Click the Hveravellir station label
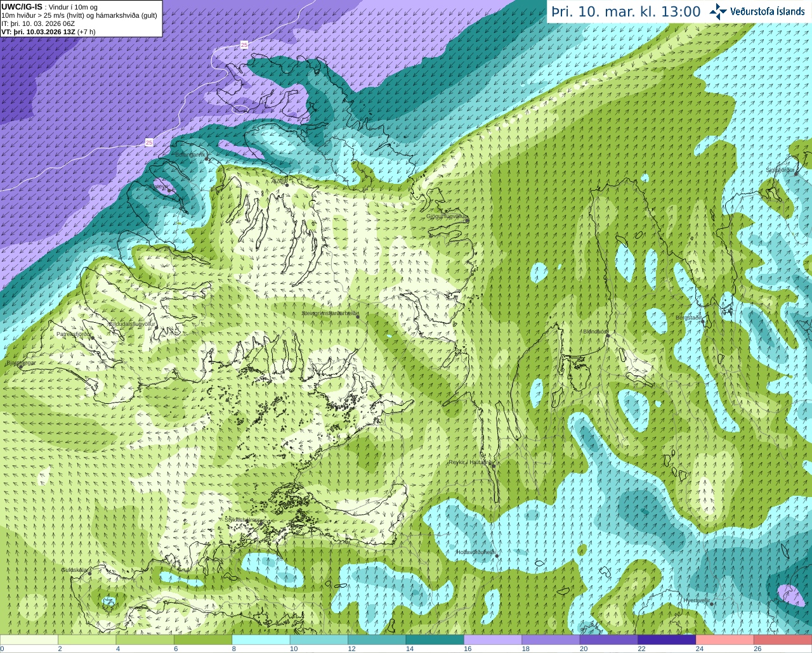Screen dimensions: 812x653 pos(697,600)
